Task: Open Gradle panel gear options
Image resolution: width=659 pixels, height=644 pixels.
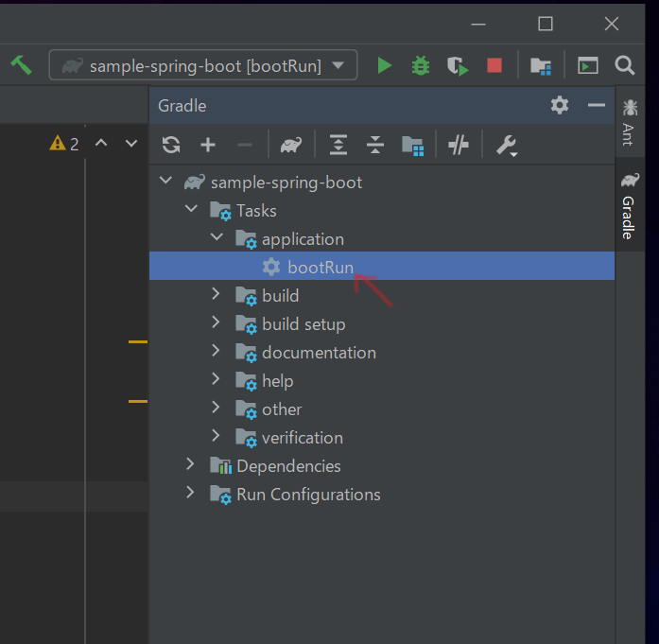Action: pos(560,105)
